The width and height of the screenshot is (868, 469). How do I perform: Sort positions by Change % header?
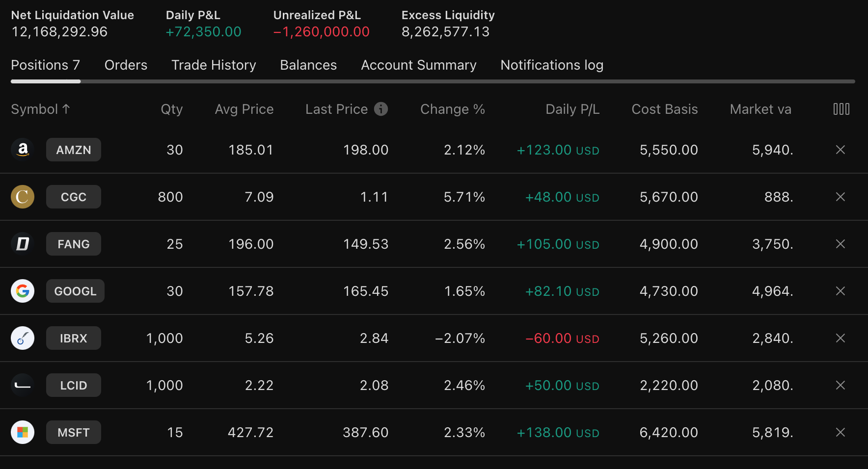(x=452, y=109)
